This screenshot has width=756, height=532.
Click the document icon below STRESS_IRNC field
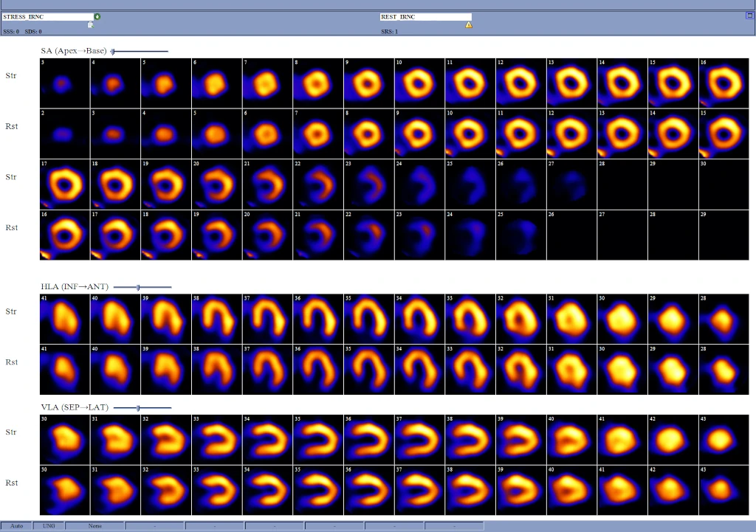pos(90,25)
